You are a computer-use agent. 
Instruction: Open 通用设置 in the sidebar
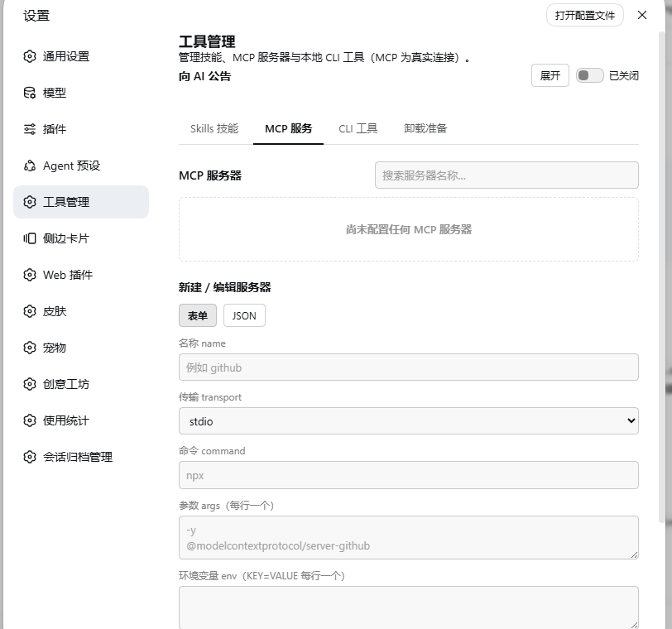point(81,56)
